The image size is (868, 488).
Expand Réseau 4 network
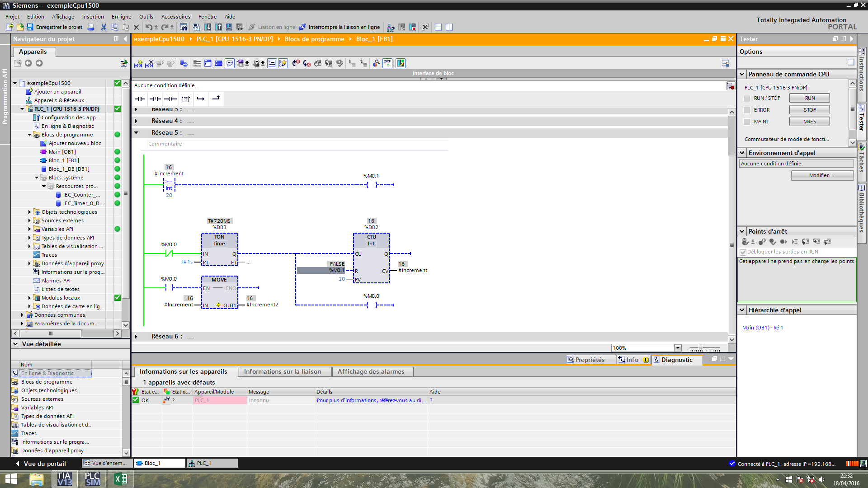(x=136, y=121)
